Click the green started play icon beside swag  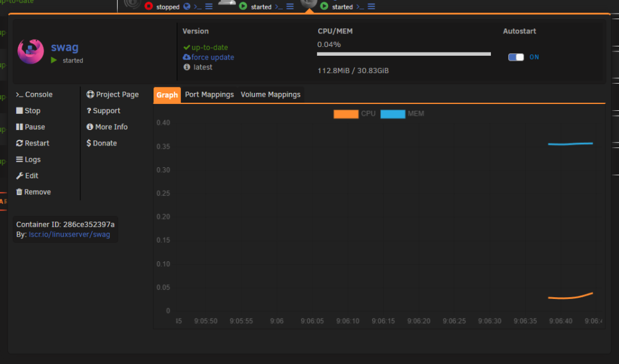[54, 60]
